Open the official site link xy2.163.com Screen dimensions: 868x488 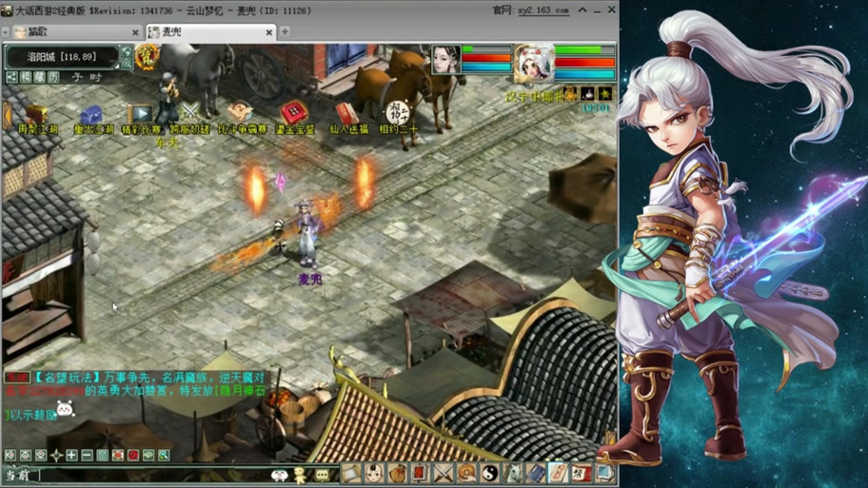[543, 10]
